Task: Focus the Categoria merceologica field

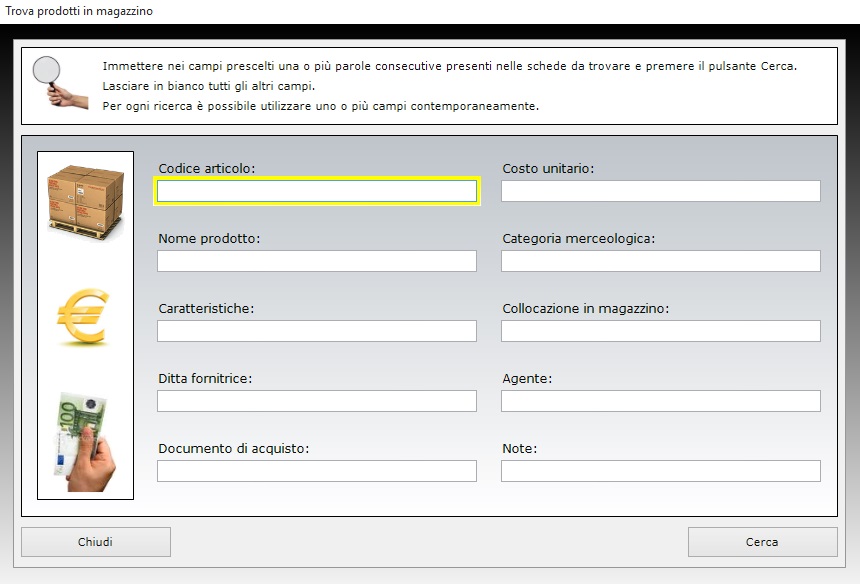Action: coord(661,261)
